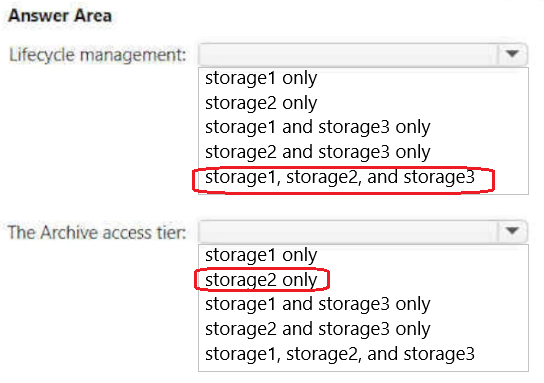The width and height of the screenshot is (544, 383).
Task: Click the 'Answer Area' heading
Action: pos(60,16)
